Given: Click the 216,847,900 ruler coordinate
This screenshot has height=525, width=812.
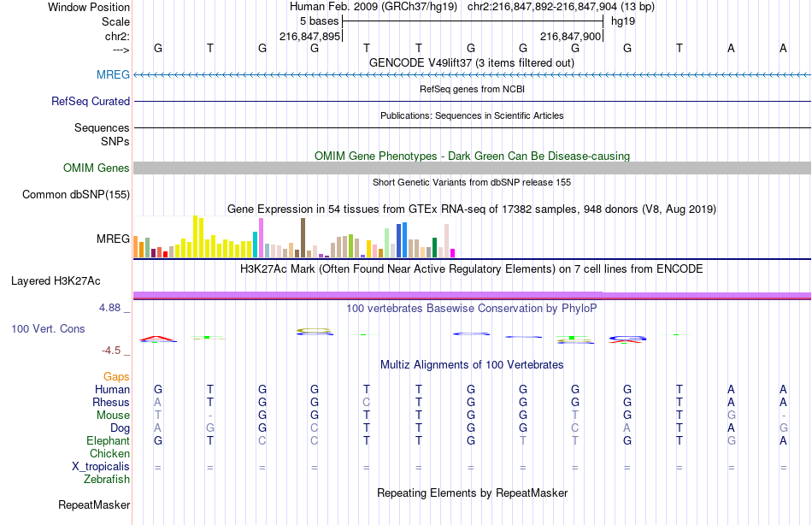Looking at the screenshot, I should click(x=571, y=36).
